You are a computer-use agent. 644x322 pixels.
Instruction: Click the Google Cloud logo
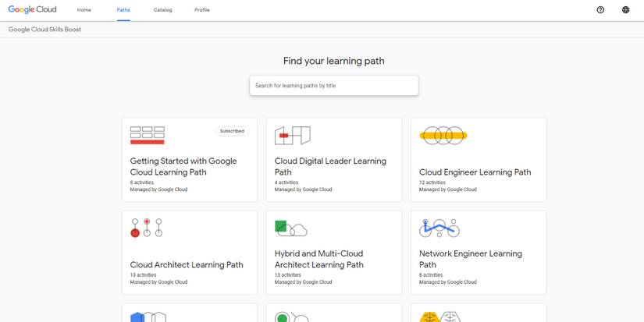[32, 10]
